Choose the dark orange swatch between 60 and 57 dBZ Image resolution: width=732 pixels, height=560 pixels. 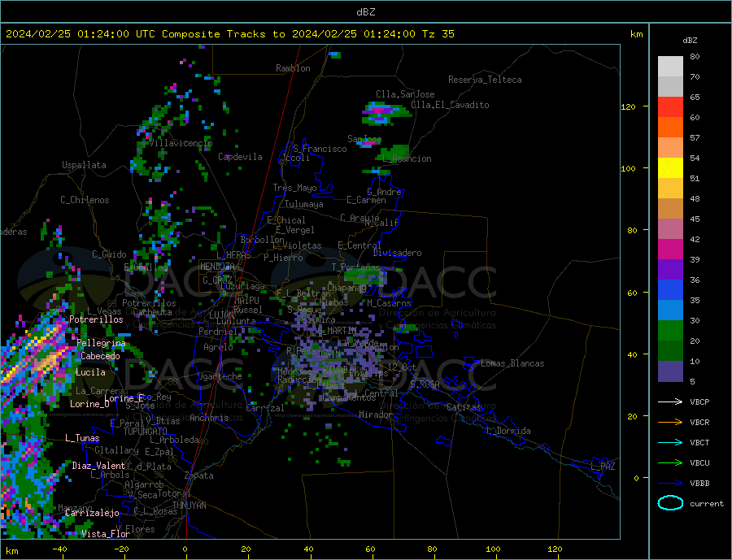(670, 128)
